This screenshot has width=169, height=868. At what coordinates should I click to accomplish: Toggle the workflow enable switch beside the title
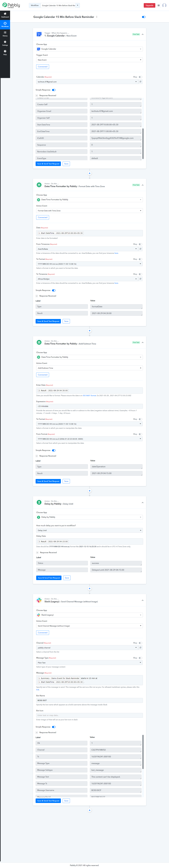144,17
